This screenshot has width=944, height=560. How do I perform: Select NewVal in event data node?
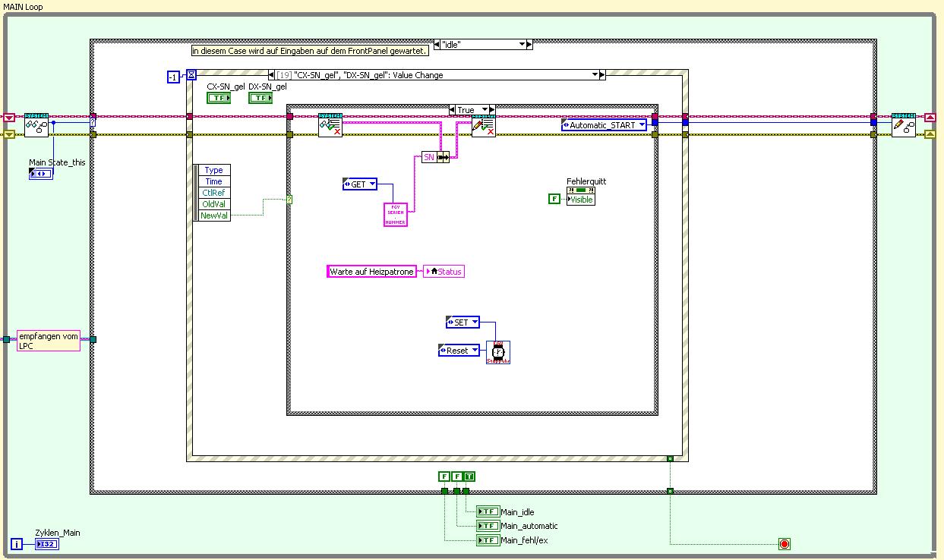(213, 216)
